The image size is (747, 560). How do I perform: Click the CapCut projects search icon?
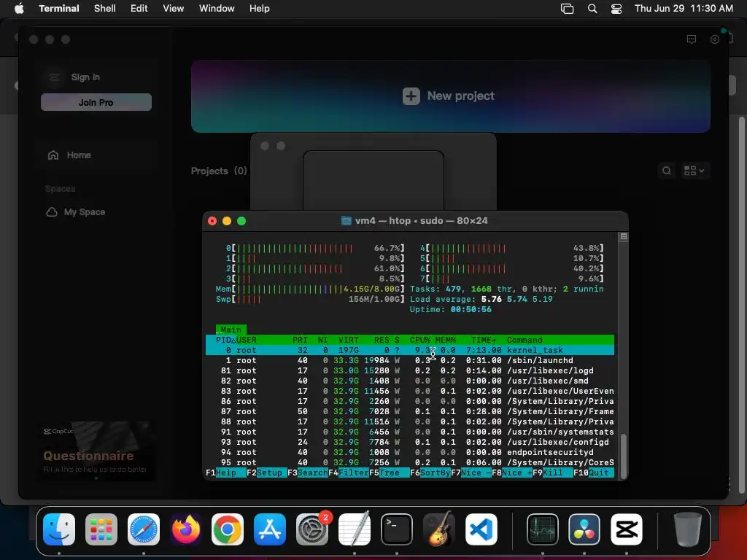tap(667, 171)
